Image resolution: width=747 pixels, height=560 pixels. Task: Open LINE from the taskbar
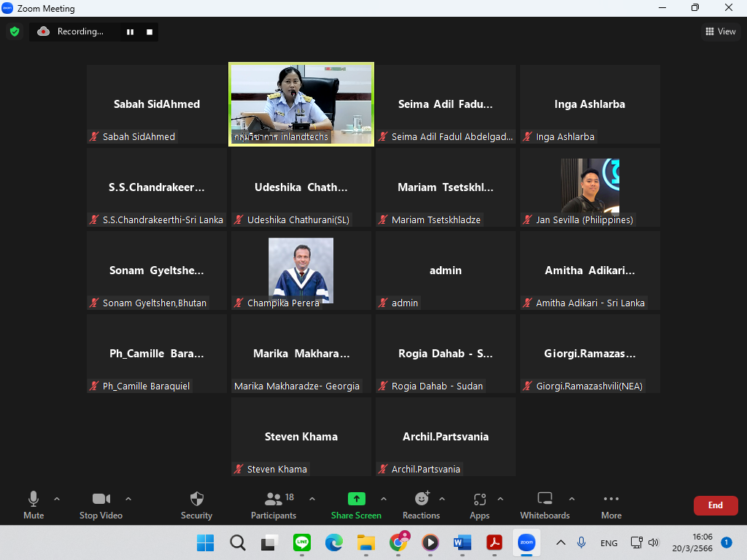click(301, 542)
